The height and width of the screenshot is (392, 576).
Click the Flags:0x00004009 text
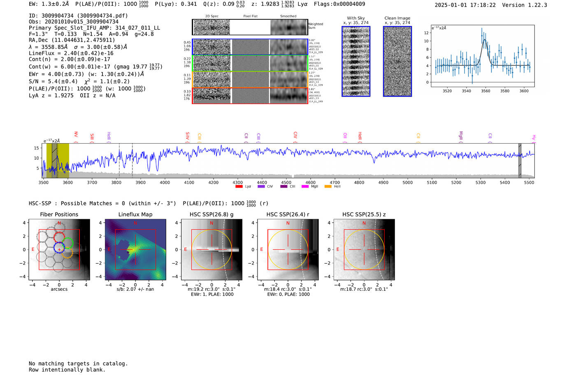[339, 4]
